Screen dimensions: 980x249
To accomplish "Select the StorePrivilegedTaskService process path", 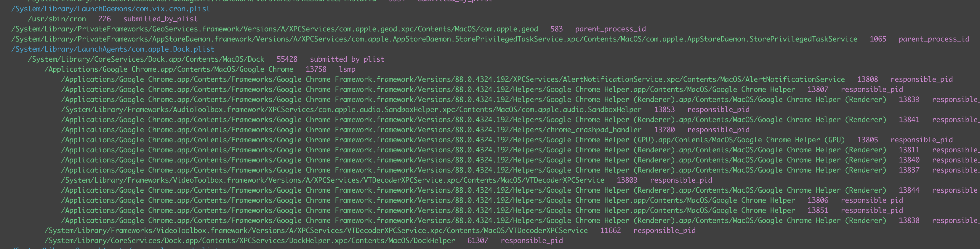I will (434, 39).
